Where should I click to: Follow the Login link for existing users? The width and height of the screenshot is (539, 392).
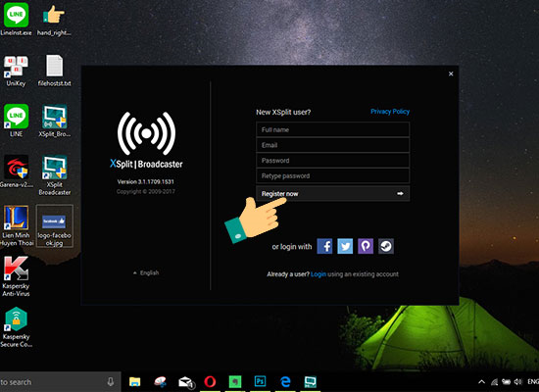pos(318,274)
